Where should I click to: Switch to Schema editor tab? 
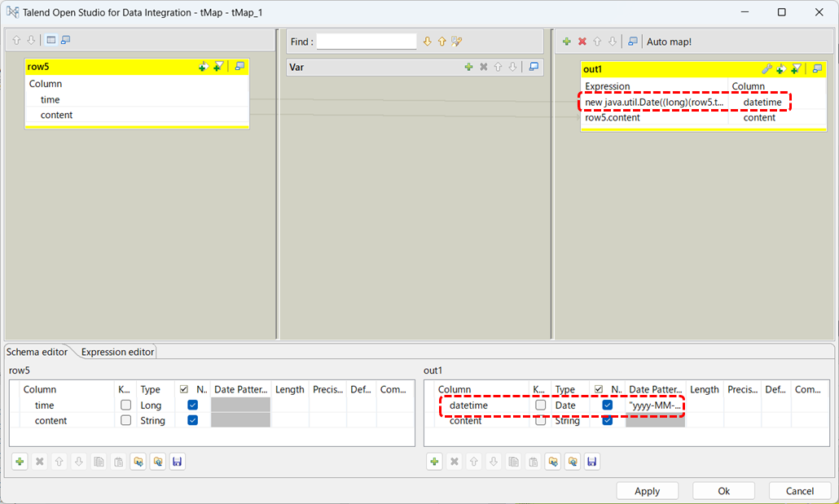pyautogui.click(x=37, y=352)
